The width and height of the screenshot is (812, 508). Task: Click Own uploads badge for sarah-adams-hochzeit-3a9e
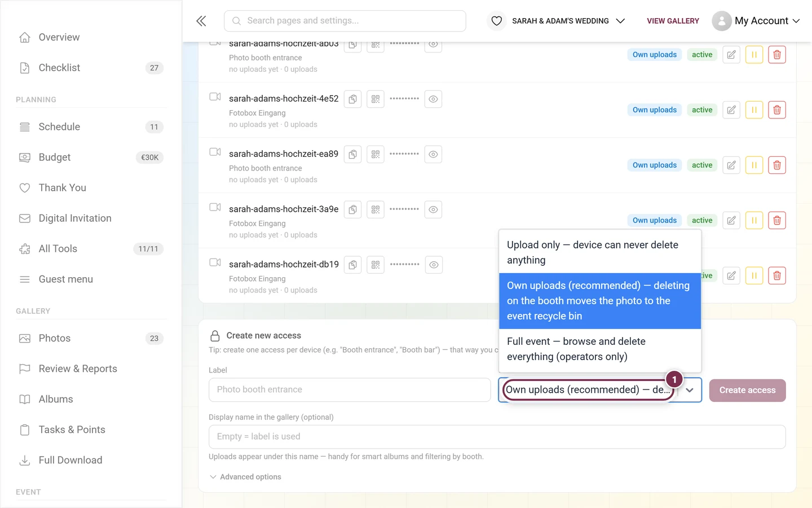(x=654, y=221)
